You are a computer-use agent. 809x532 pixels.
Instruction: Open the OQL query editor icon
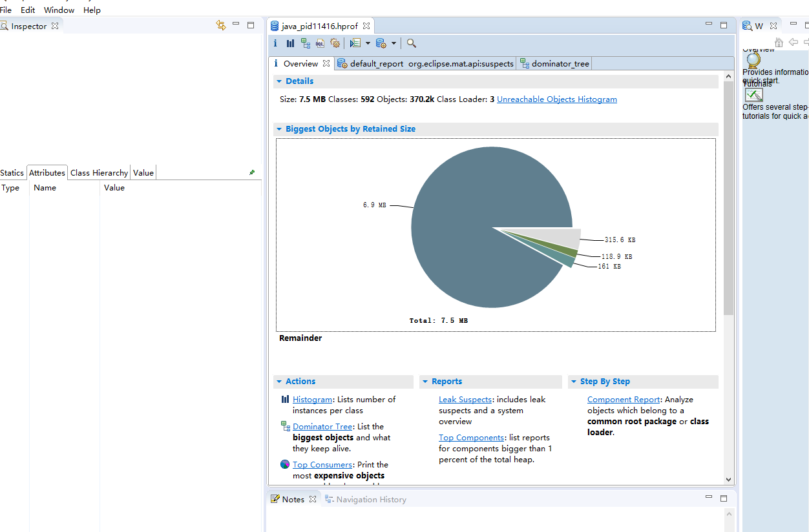(320, 43)
